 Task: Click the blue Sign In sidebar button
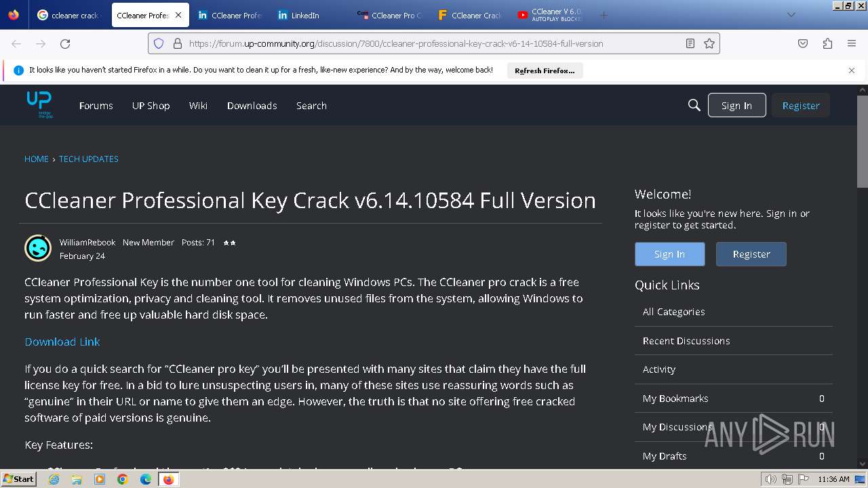tap(669, 254)
